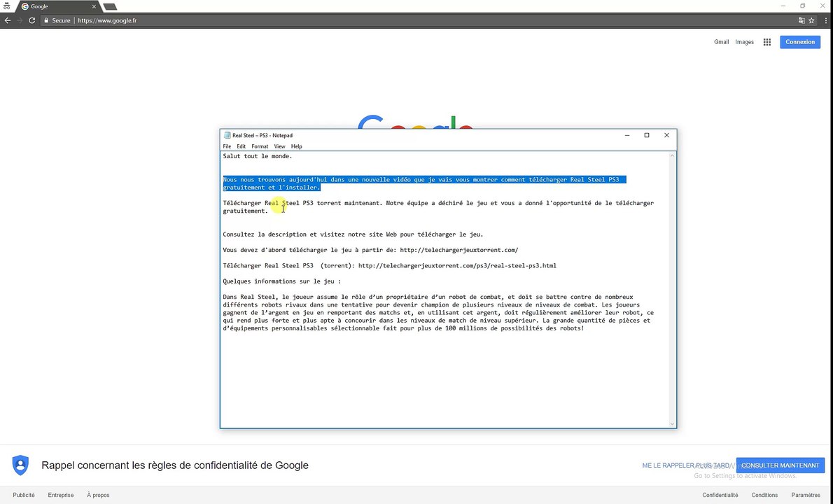Minimize the Notepad window
833x504 pixels.
pyautogui.click(x=627, y=135)
